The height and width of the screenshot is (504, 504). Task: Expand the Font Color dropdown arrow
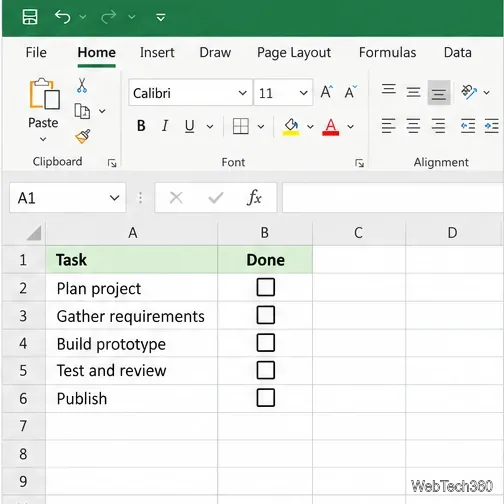point(350,127)
